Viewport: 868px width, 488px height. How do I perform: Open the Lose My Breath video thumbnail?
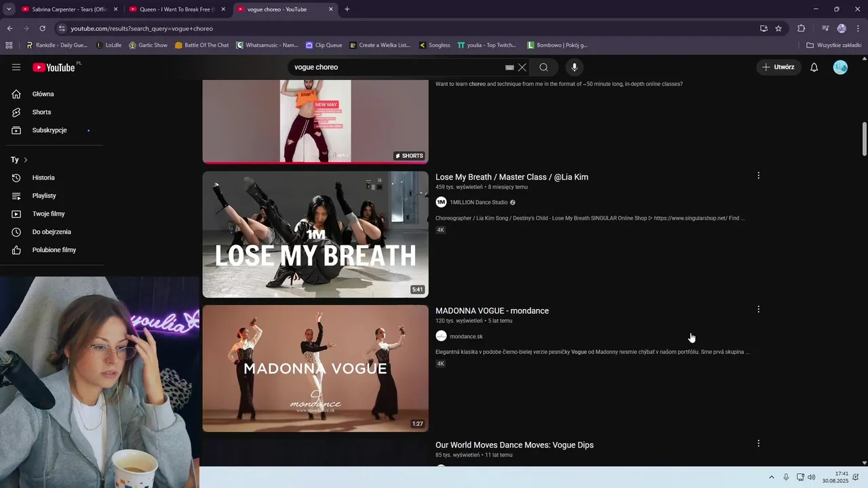click(x=315, y=235)
